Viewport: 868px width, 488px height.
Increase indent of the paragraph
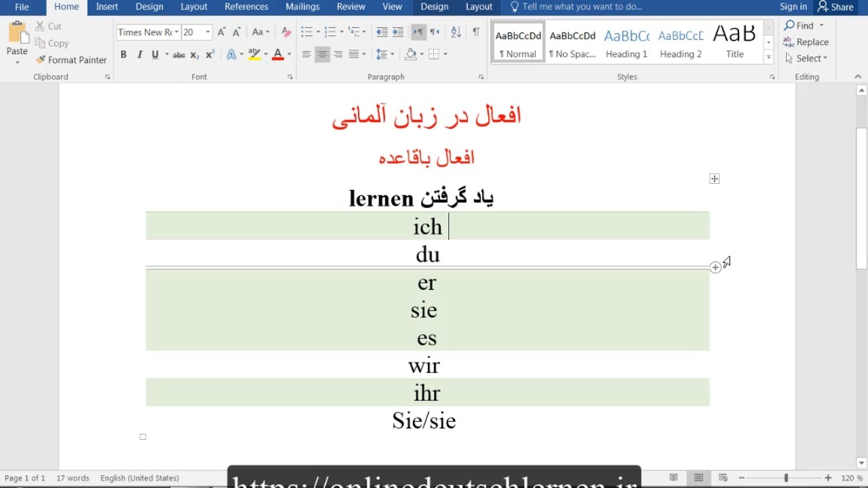[x=397, y=33]
